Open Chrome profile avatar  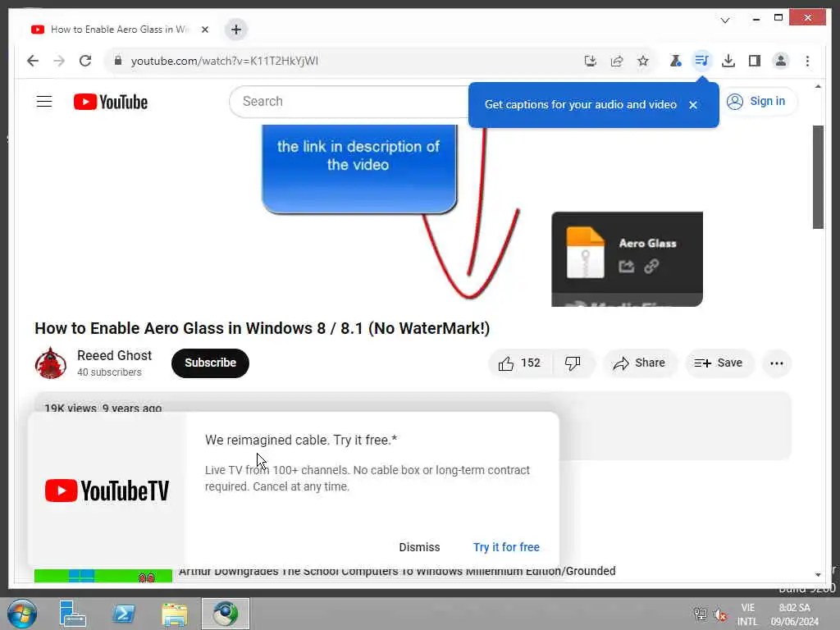pyautogui.click(x=781, y=61)
